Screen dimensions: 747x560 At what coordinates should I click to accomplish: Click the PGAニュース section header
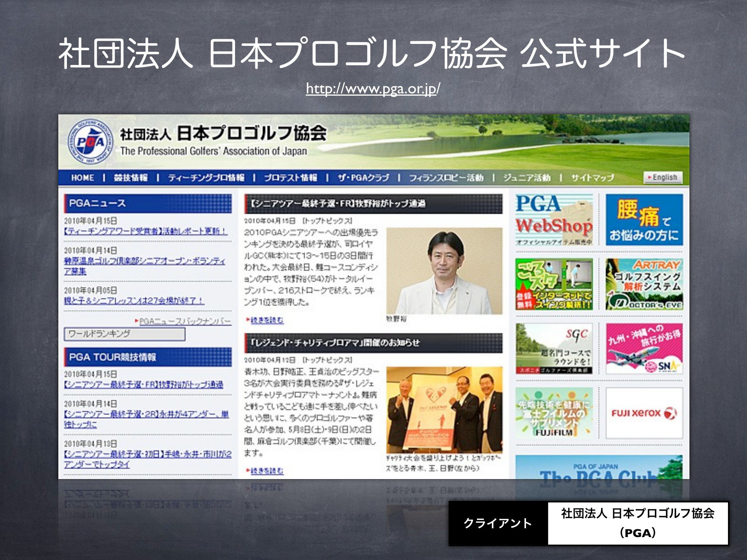(x=148, y=203)
